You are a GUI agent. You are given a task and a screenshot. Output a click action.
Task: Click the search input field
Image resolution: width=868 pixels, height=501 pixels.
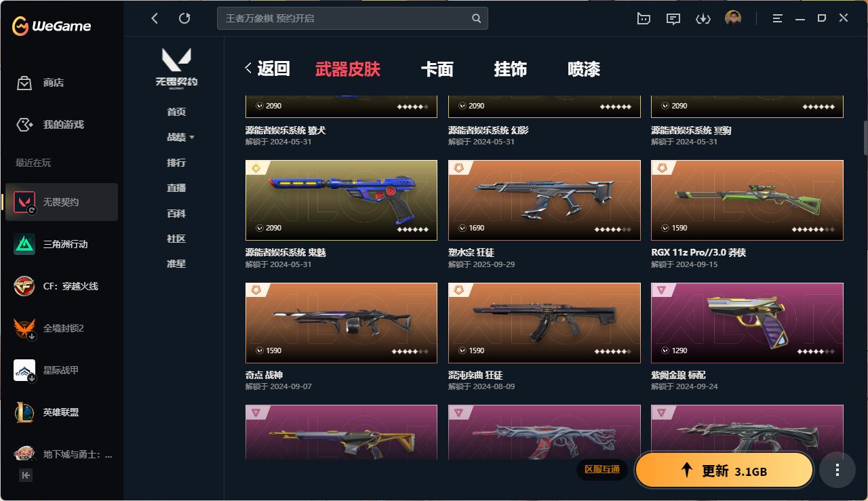pyautogui.click(x=353, y=18)
